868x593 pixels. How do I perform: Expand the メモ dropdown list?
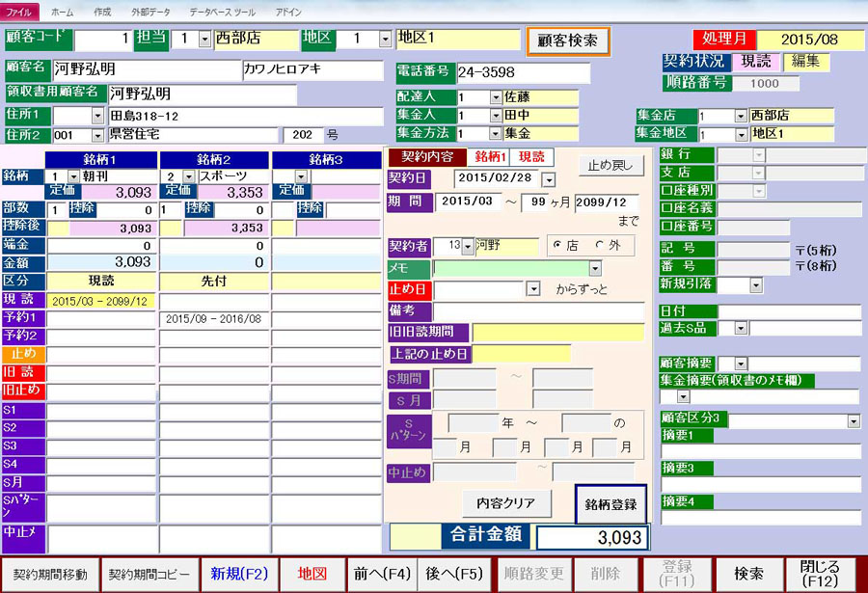point(595,268)
